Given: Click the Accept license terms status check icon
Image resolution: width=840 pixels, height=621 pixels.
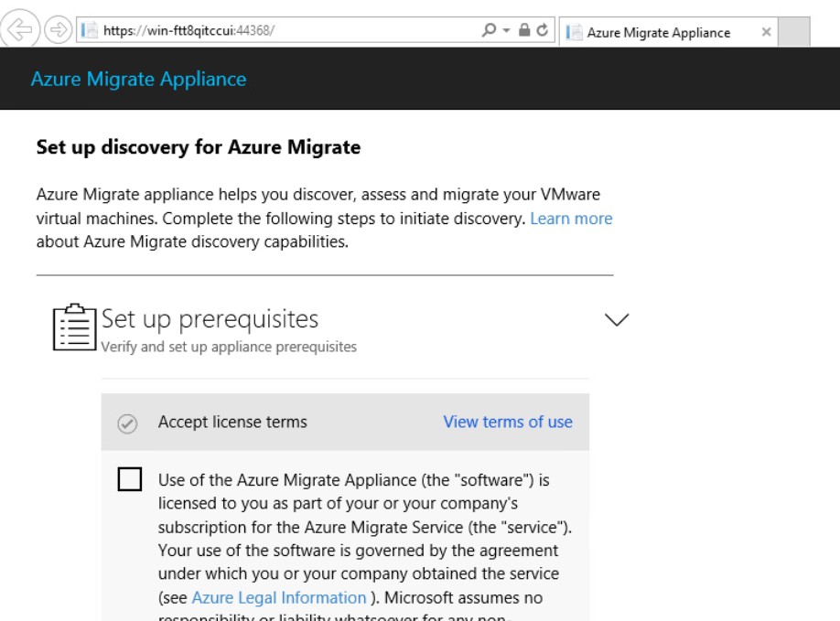Looking at the screenshot, I should click(x=127, y=423).
